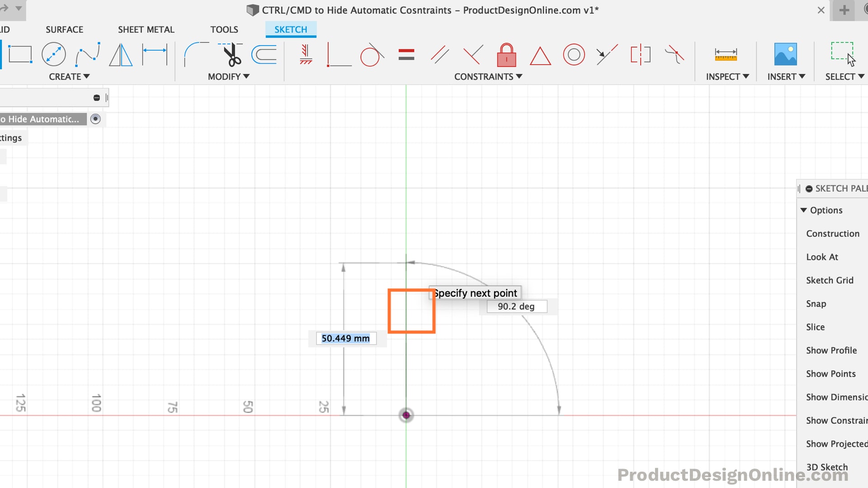Image resolution: width=868 pixels, height=488 pixels.
Task: Close the current document tab
Action: point(821,10)
